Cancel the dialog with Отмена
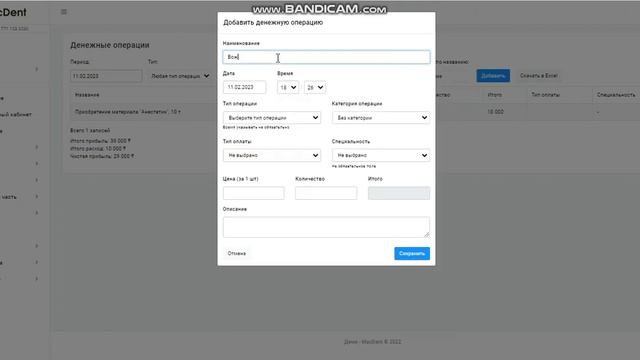This screenshot has width=640, height=360. click(237, 253)
